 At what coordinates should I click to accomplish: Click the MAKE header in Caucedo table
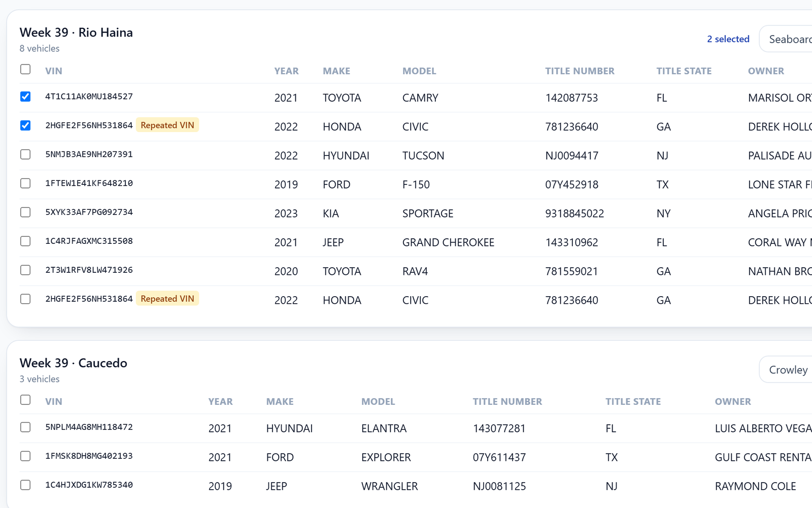coord(280,402)
